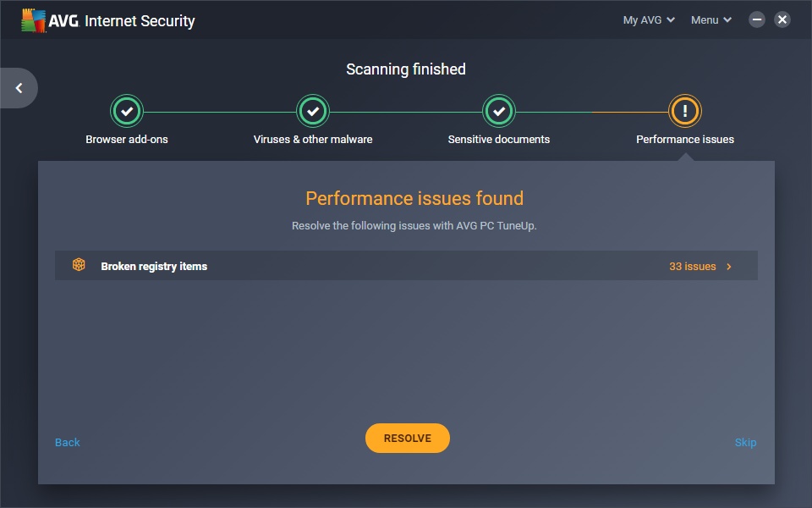Click the Browser add-ons checkmark icon
Image resolution: width=812 pixels, height=508 pixels.
[127, 110]
